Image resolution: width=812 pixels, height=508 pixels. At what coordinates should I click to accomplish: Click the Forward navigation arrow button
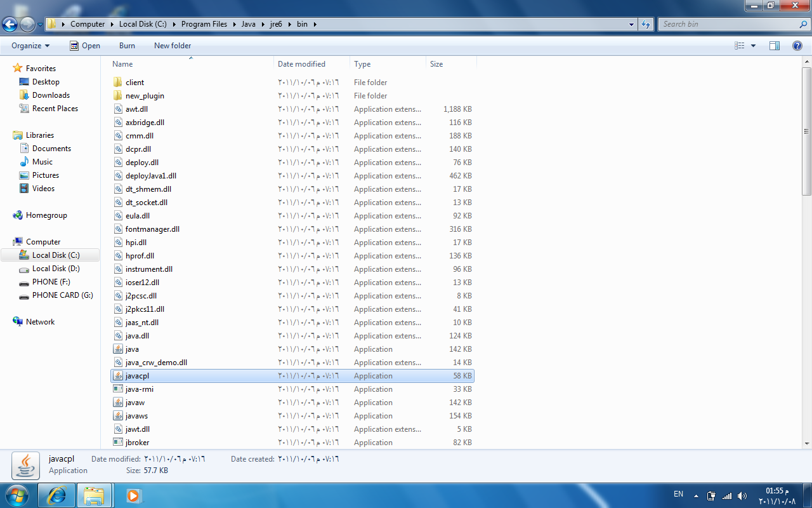pyautogui.click(x=27, y=25)
